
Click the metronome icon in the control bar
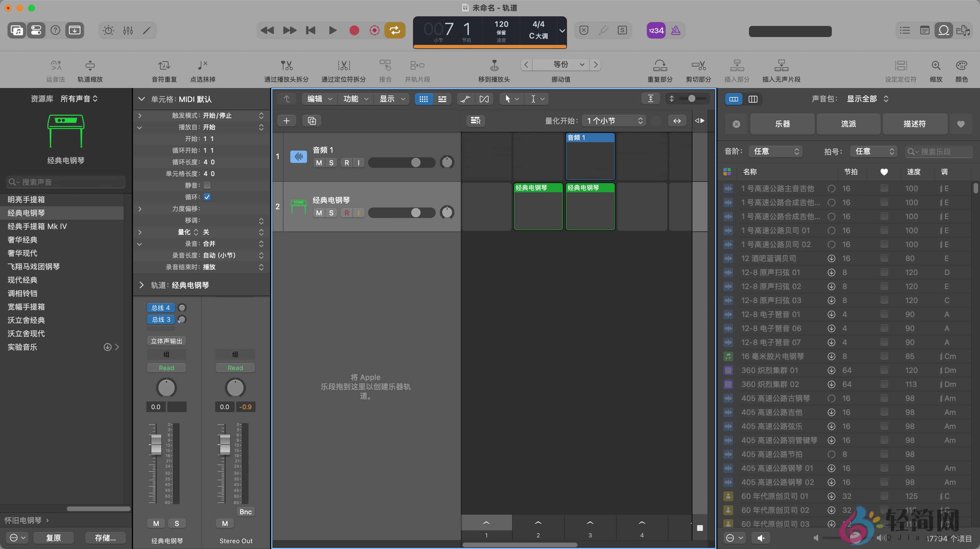(676, 30)
